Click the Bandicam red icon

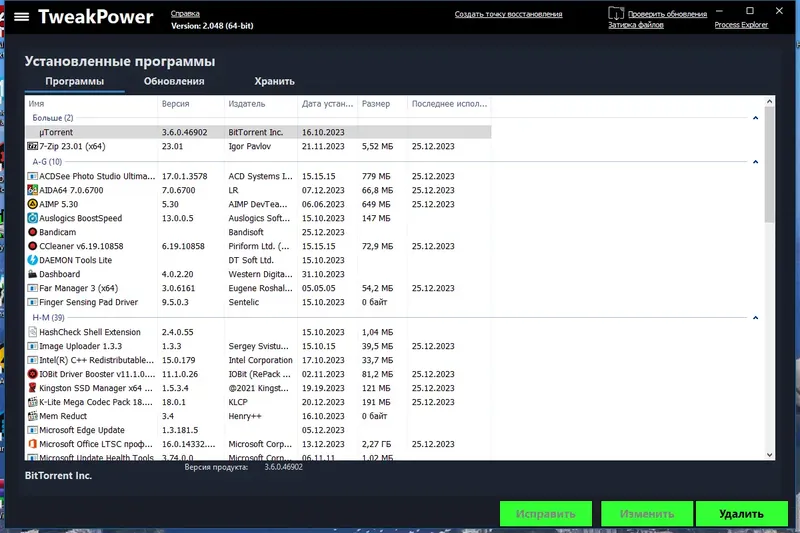pos(32,232)
